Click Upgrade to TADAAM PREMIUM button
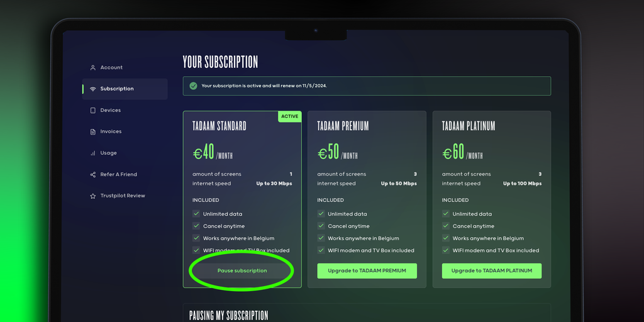Viewport: 644px width, 322px height. (367, 270)
